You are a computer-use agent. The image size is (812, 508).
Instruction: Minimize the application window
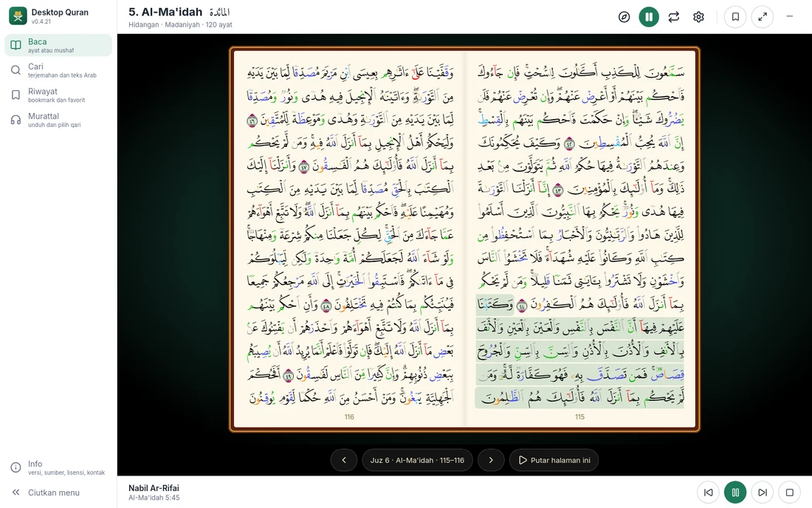(790, 16)
